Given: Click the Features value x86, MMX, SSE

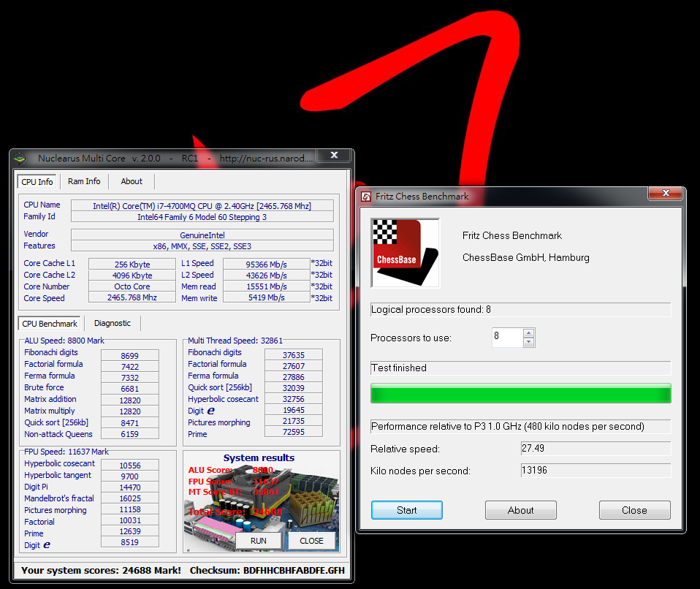Looking at the screenshot, I should click(202, 246).
